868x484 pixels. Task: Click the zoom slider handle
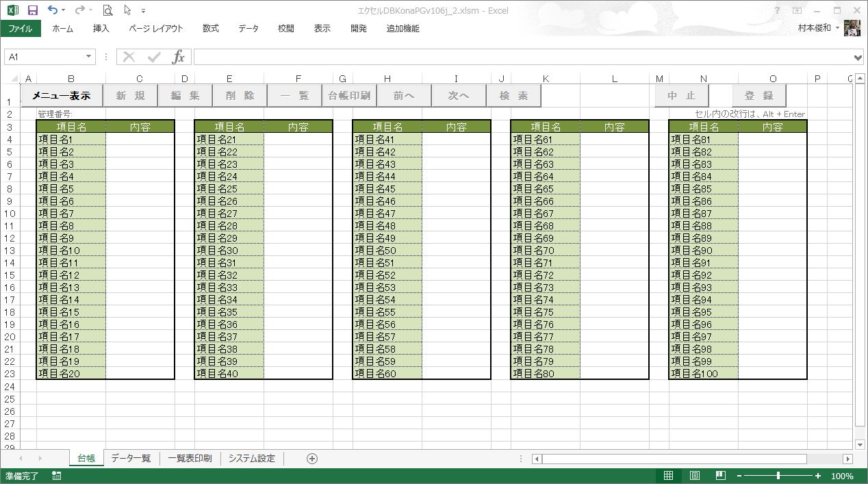(x=778, y=476)
